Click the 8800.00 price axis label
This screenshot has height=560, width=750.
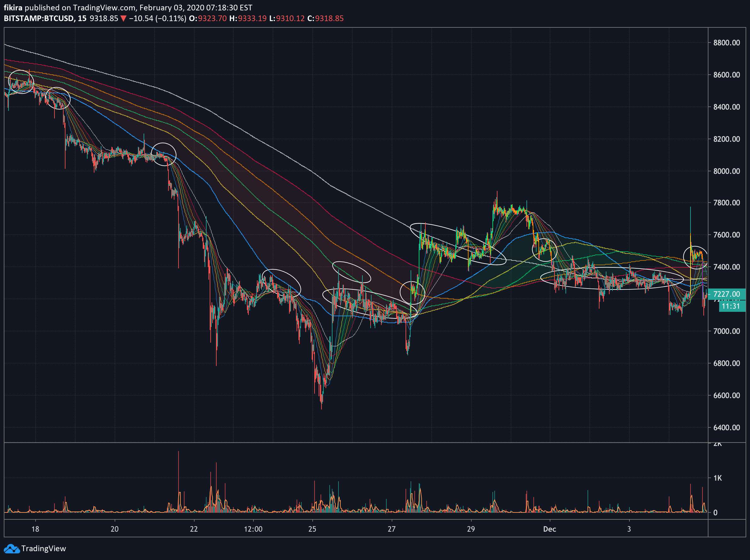tap(727, 43)
